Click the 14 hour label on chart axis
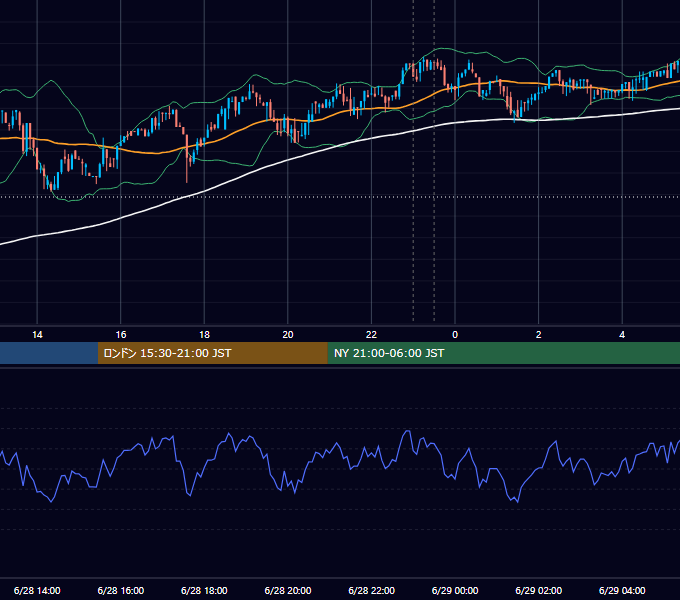 tap(37, 335)
